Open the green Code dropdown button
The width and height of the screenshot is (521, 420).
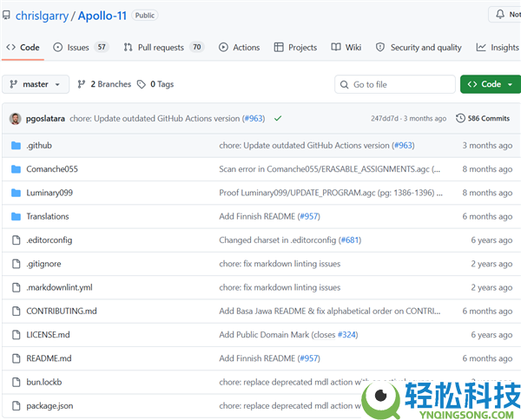click(x=491, y=84)
